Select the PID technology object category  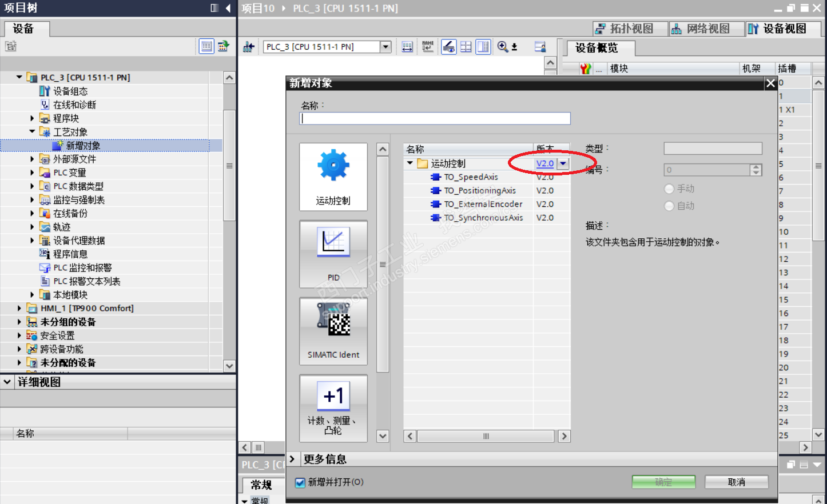click(333, 254)
